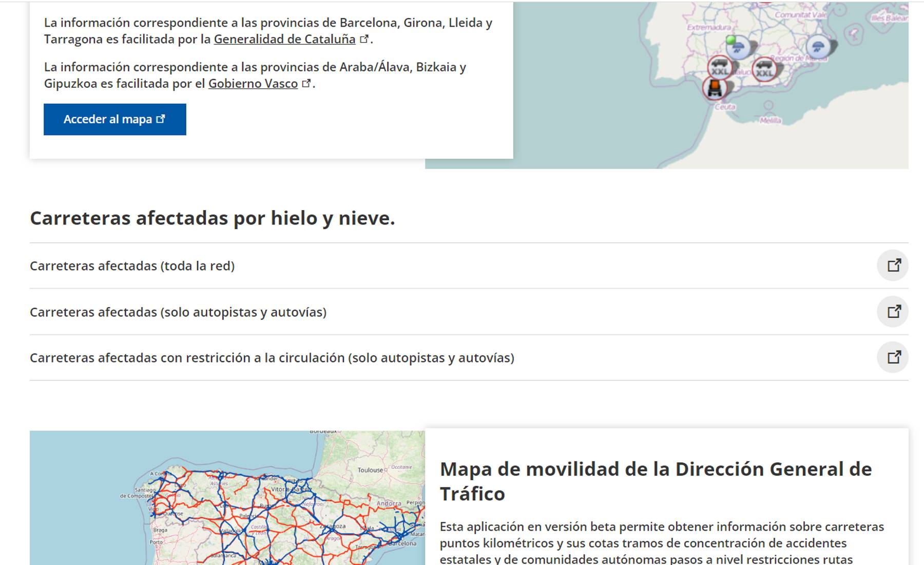Click the Acceder al mapa button

tap(114, 119)
